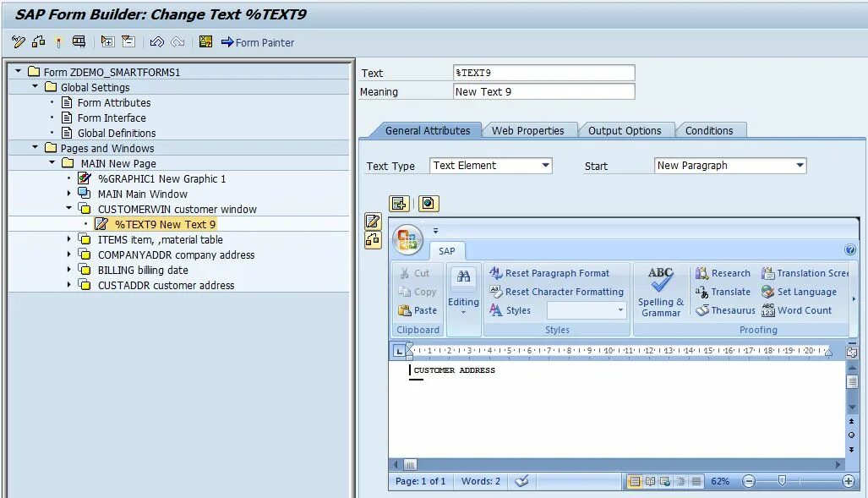Switch to the Web Properties tab

tap(528, 131)
